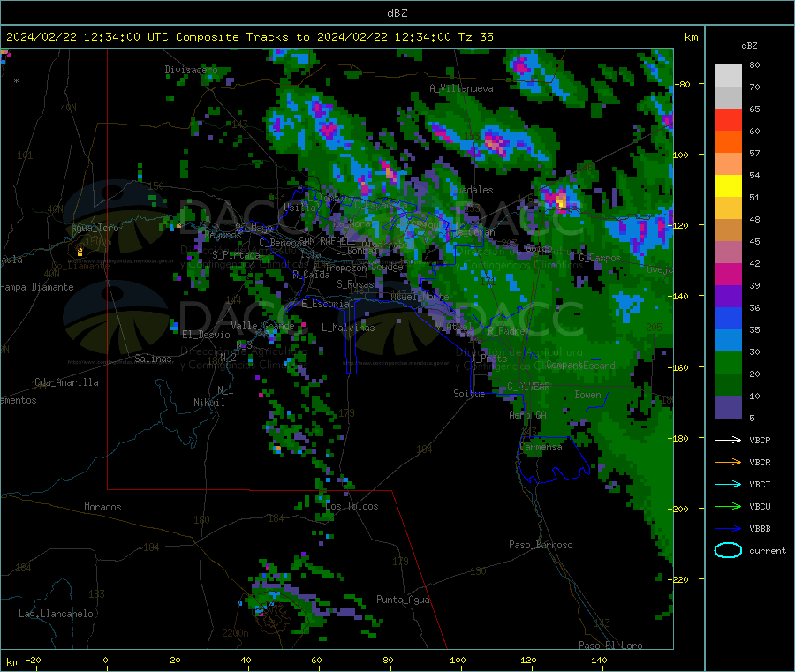Click the white VBCP arrow legend icon
Image resolution: width=795 pixels, height=672 pixels.
click(x=728, y=440)
